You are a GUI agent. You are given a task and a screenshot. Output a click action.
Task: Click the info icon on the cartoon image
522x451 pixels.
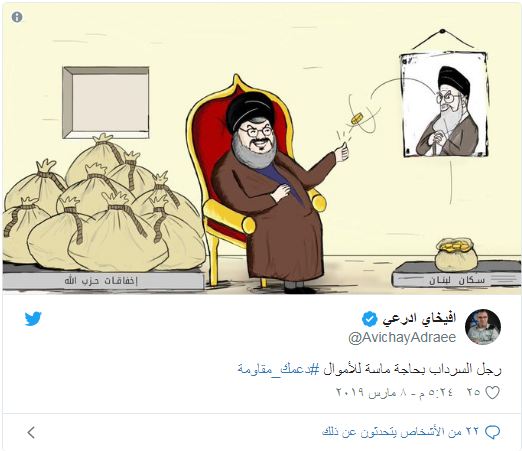click(x=17, y=17)
